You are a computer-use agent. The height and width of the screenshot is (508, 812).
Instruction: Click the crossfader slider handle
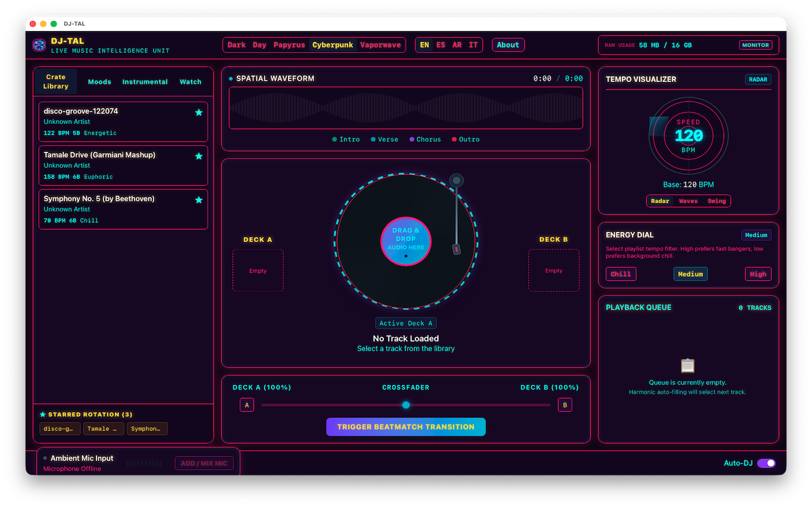[406, 405]
